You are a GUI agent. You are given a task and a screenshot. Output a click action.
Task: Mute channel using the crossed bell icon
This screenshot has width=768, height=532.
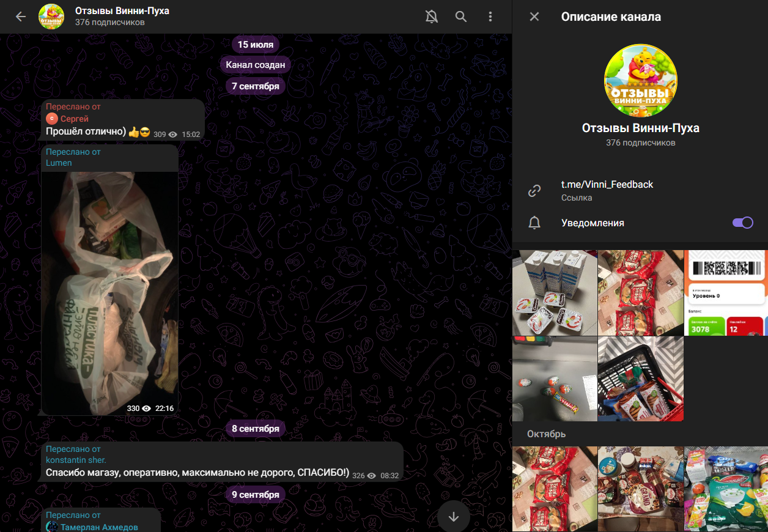[432, 17]
